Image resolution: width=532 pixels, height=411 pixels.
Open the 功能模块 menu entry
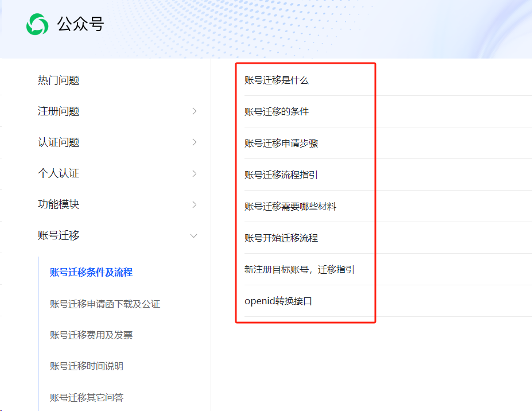[x=59, y=204]
